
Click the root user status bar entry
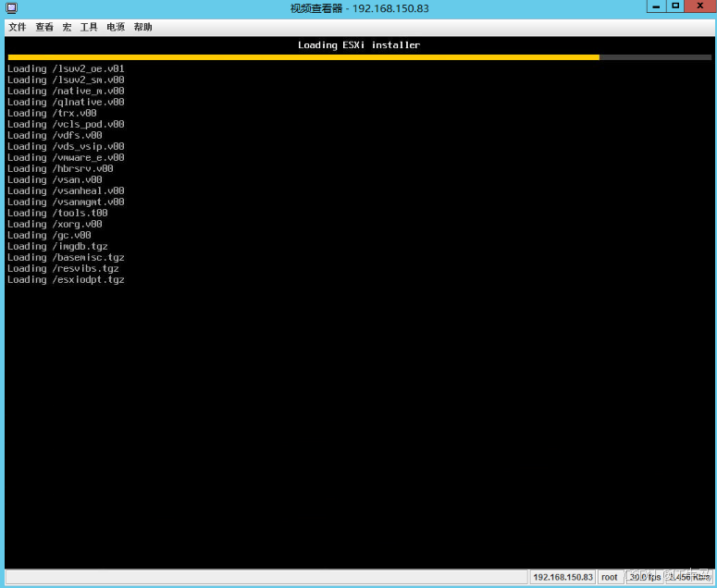click(610, 577)
